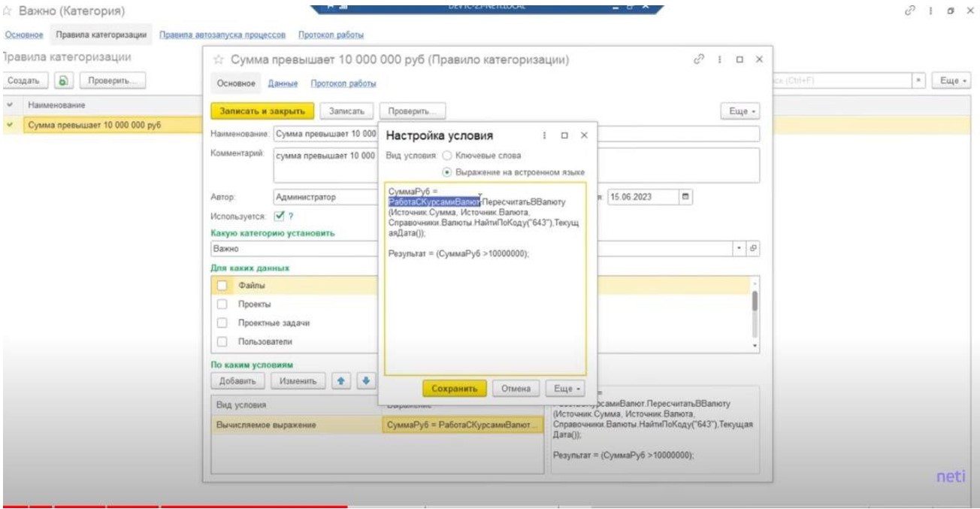Copy link icon in rule window header
The height and width of the screenshot is (509, 980).
point(700,59)
